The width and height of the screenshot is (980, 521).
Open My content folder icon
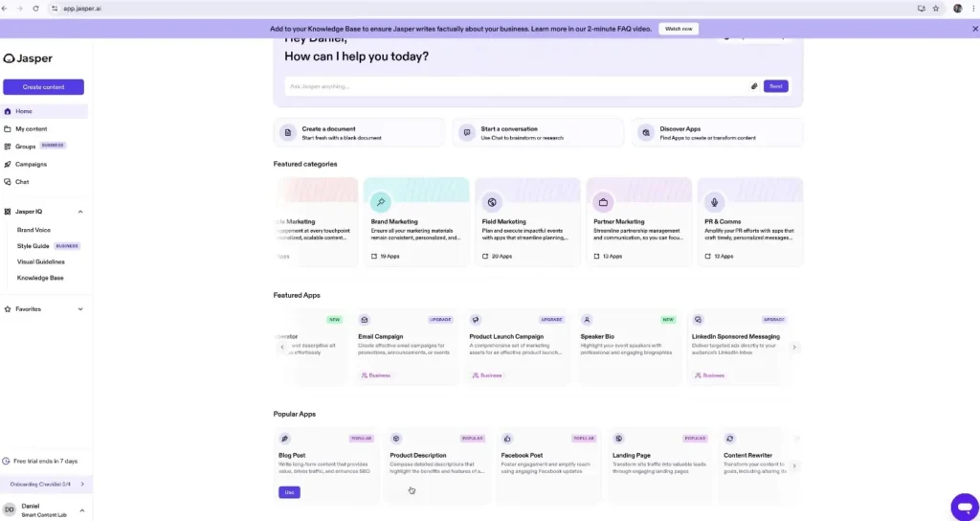tap(8, 129)
